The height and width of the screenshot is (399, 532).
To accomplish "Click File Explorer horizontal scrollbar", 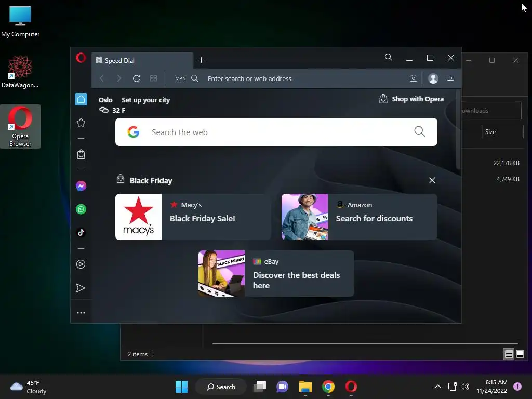I will tap(365, 344).
